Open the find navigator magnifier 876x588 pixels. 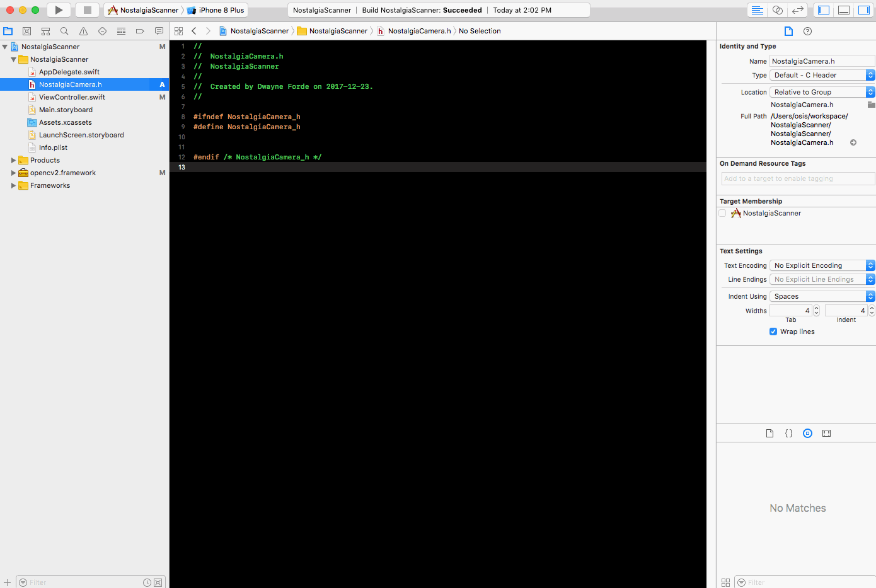(x=64, y=31)
